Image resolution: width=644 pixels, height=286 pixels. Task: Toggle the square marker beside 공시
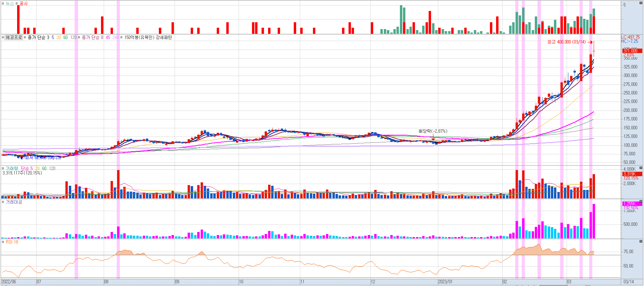[x=16, y=3]
